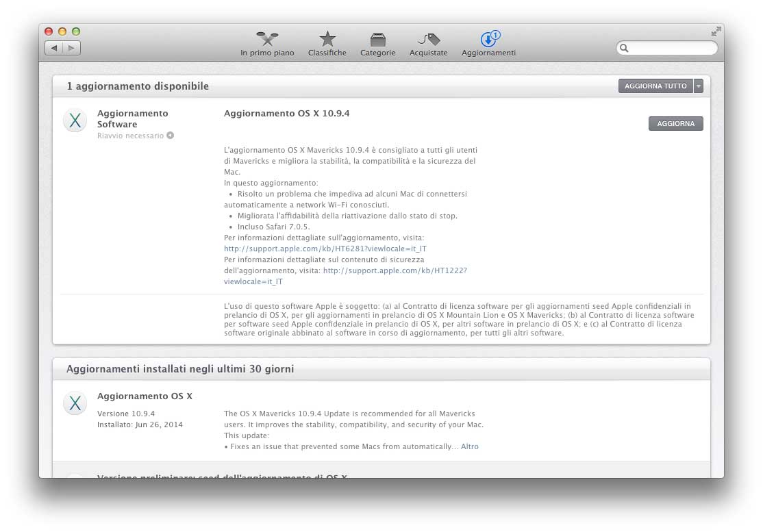Click the Riavvio necessario label

[x=130, y=136]
